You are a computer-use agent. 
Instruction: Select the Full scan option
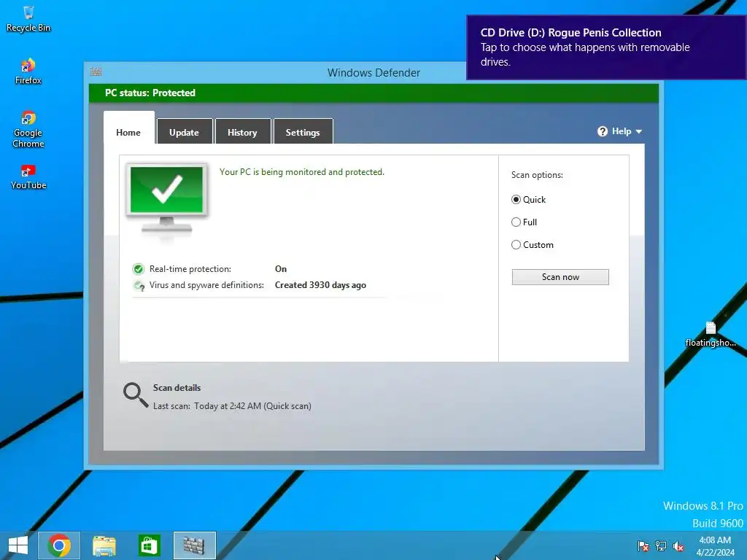point(524,222)
